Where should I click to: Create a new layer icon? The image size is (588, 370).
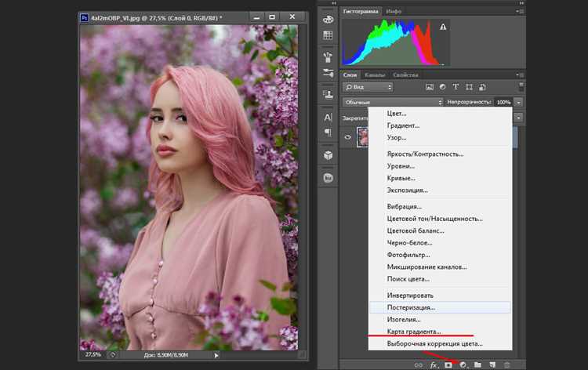tap(492, 365)
